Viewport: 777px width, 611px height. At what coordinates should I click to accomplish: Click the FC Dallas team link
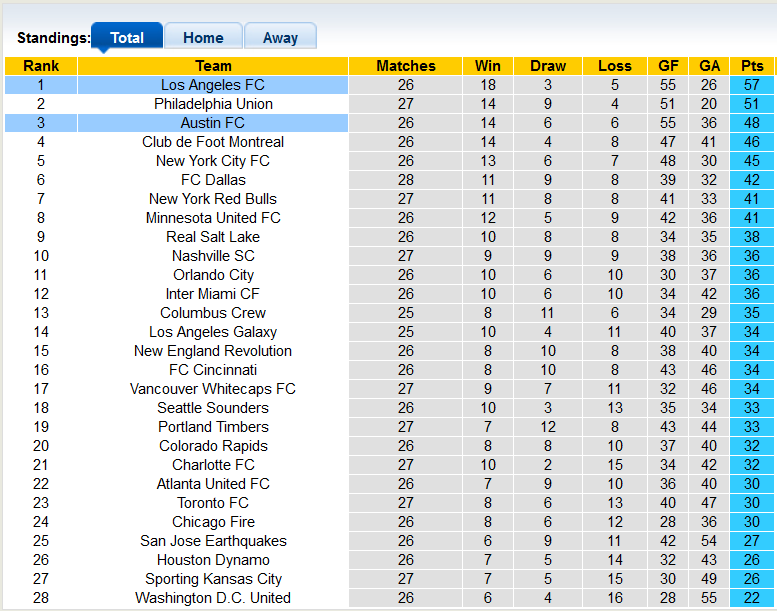pyautogui.click(x=213, y=180)
